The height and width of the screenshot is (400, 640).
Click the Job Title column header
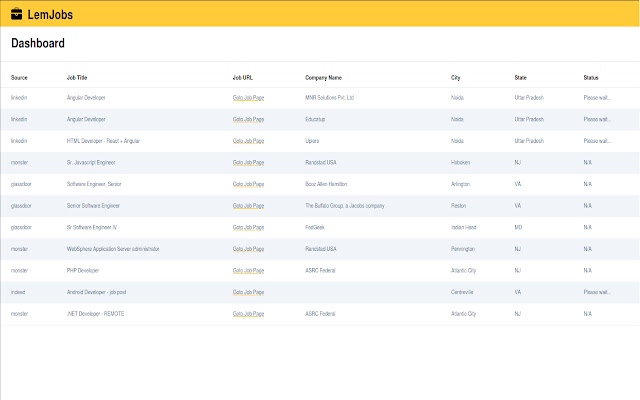pyautogui.click(x=77, y=78)
